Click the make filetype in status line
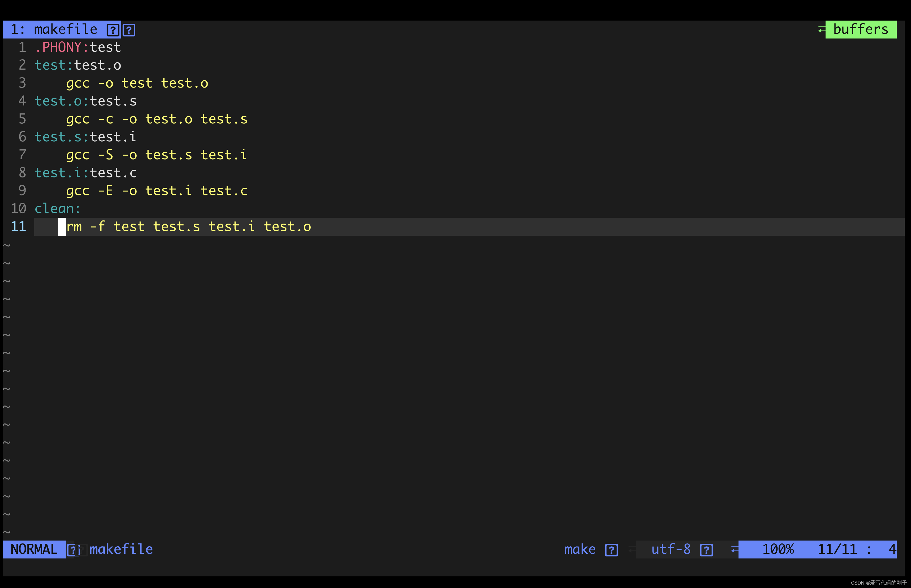The image size is (911, 588). tap(579, 549)
